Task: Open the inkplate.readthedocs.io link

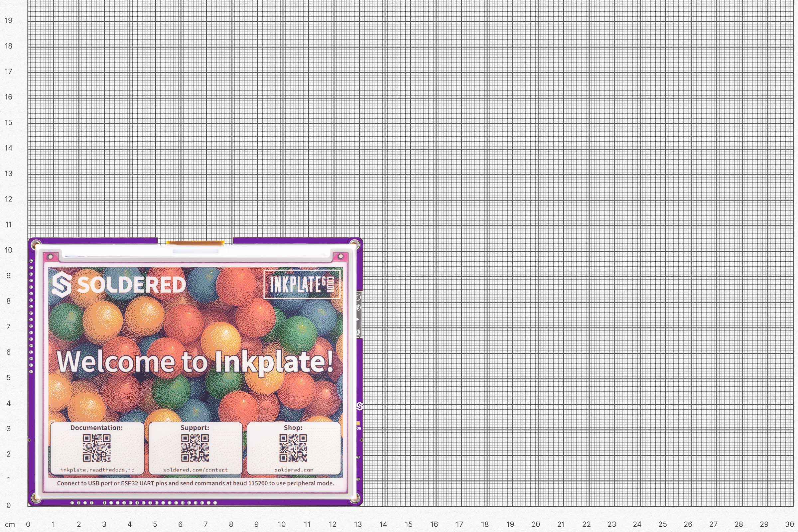Action: (x=97, y=470)
